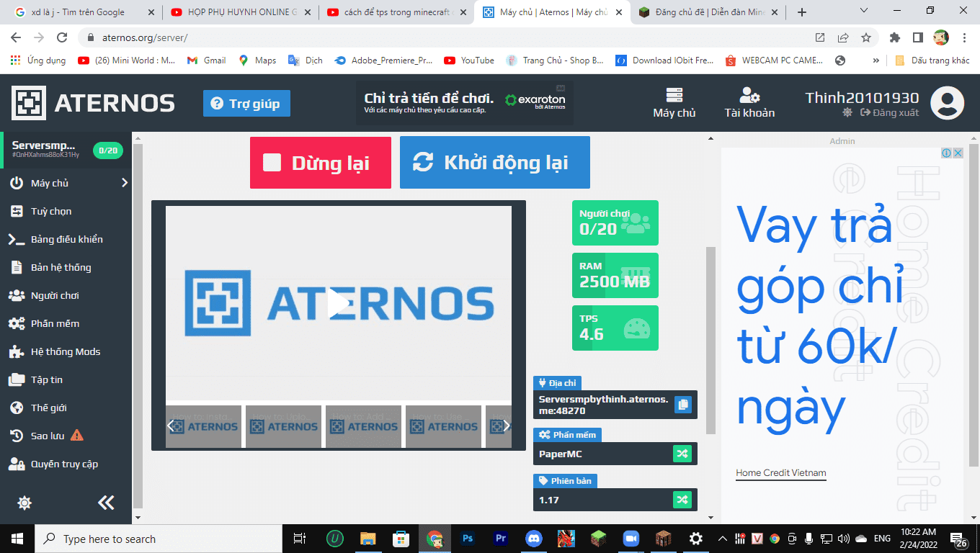980x553 pixels.
Task: Reload the current page
Action: click(x=62, y=37)
